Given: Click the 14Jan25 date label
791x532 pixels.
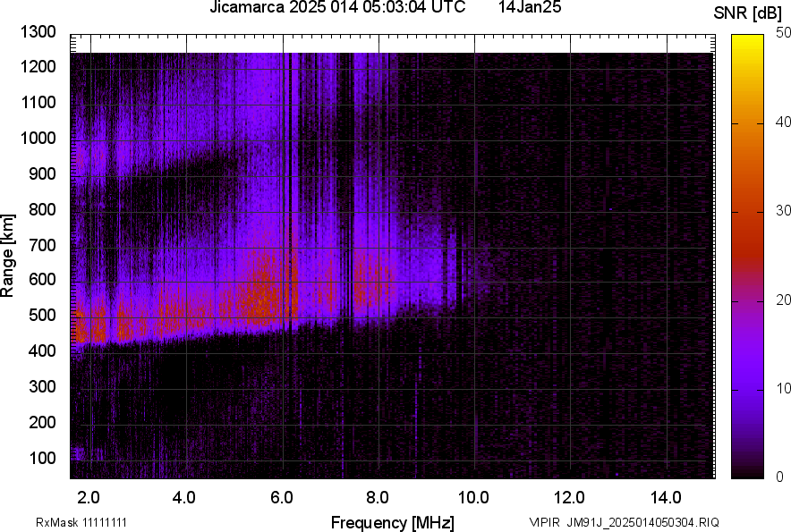Looking at the screenshot, I should click(530, 7).
